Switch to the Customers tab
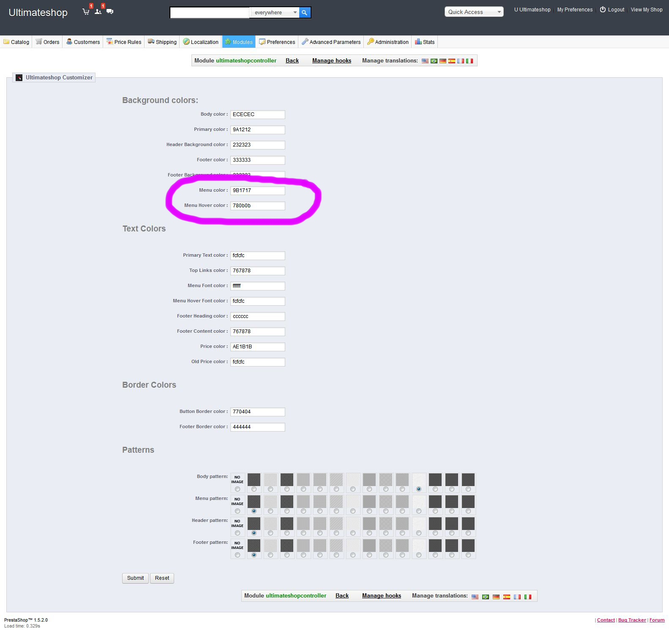This screenshot has height=644, width=669. point(83,42)
